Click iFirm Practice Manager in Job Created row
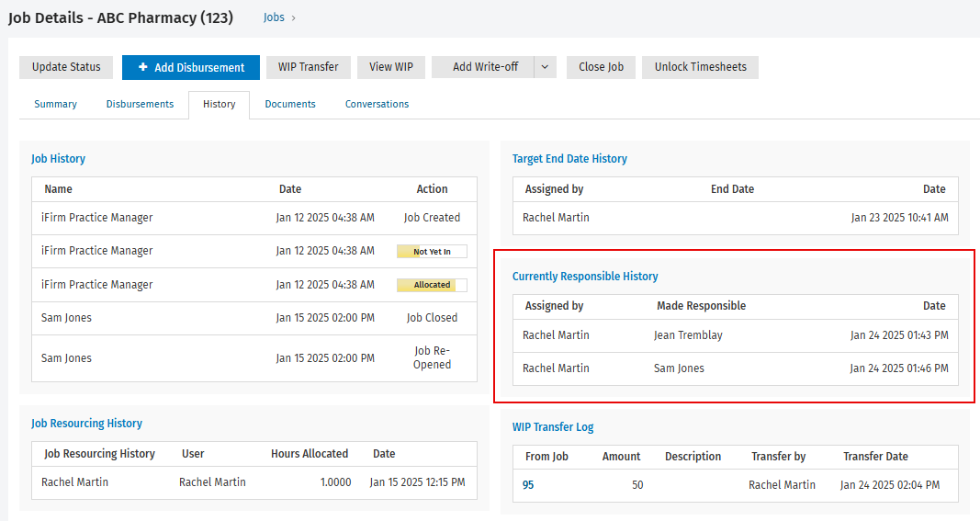Image resolution: width=980 pixels, height=521 pixels. [96, 218]
